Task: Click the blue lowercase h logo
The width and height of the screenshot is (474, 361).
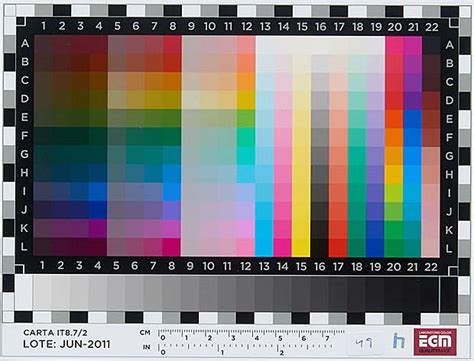Action: (x=399, y=341)
